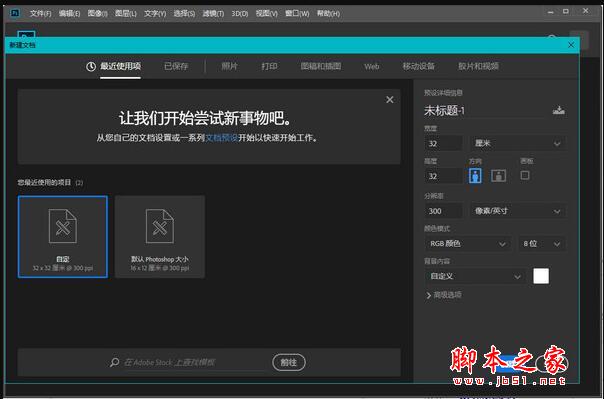
Task: Click the Photoshop logo in menu bar
Action: [15, 13]
